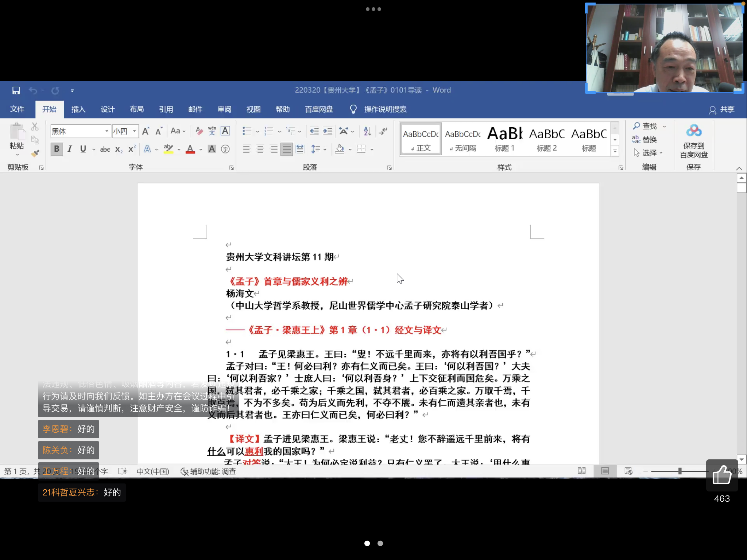Switch to the 插入 ribbon tab

(x=78, y=109)
